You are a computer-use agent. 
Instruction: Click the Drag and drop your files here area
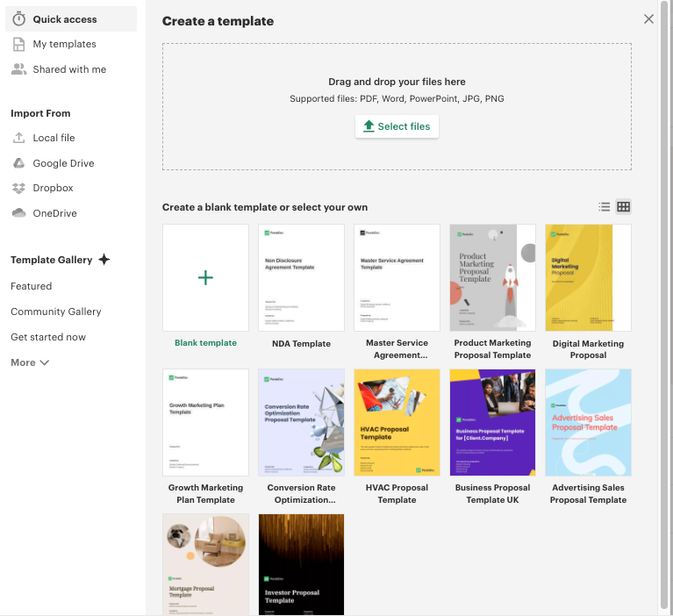point(397,106)
